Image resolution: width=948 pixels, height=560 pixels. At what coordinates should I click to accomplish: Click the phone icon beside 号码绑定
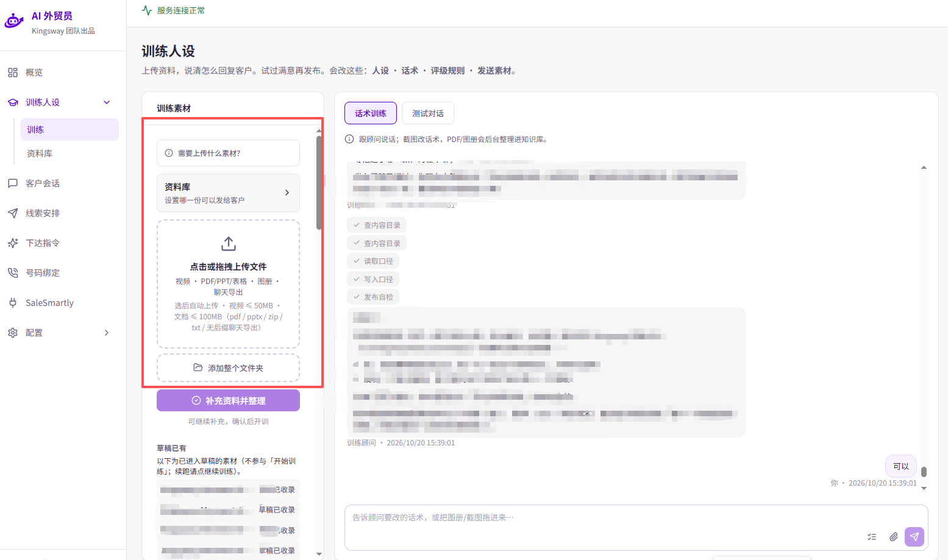(13, 273)
